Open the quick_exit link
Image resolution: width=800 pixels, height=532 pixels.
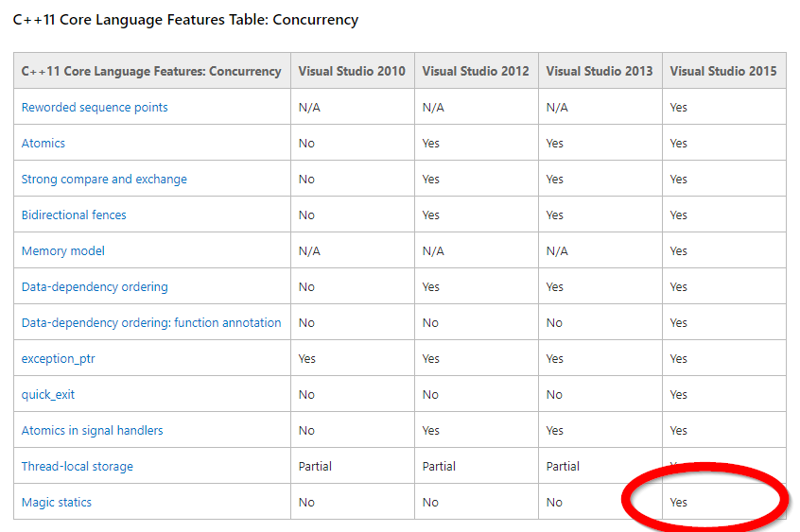[48, 395]
